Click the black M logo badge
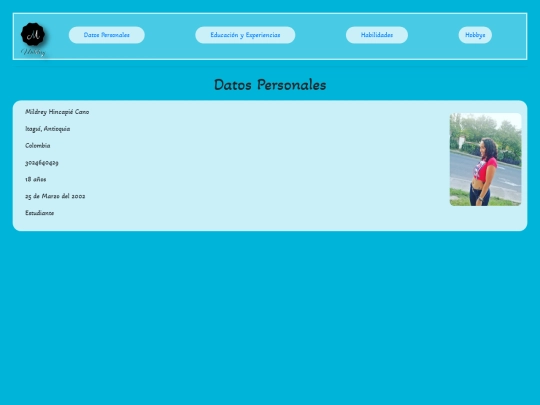 (x=33, y=34)
